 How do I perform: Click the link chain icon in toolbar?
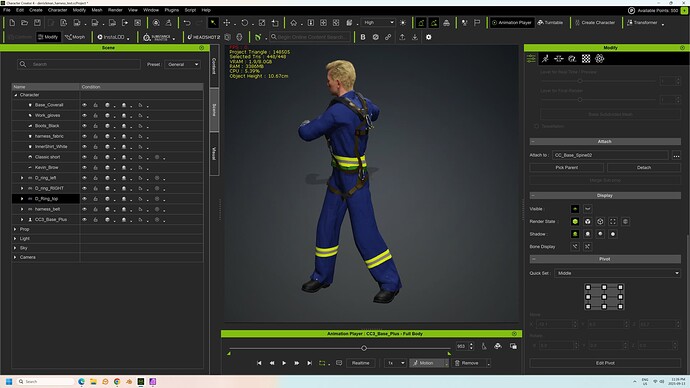pos(388,37)
